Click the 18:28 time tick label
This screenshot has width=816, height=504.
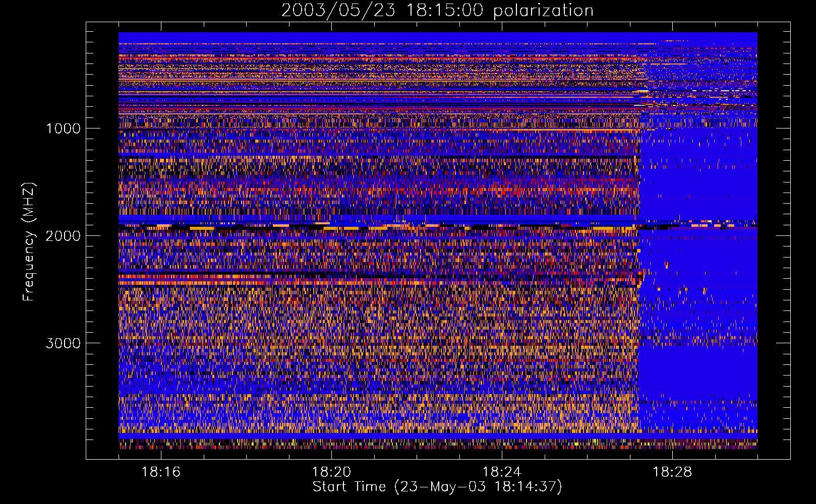pos(672,472)
